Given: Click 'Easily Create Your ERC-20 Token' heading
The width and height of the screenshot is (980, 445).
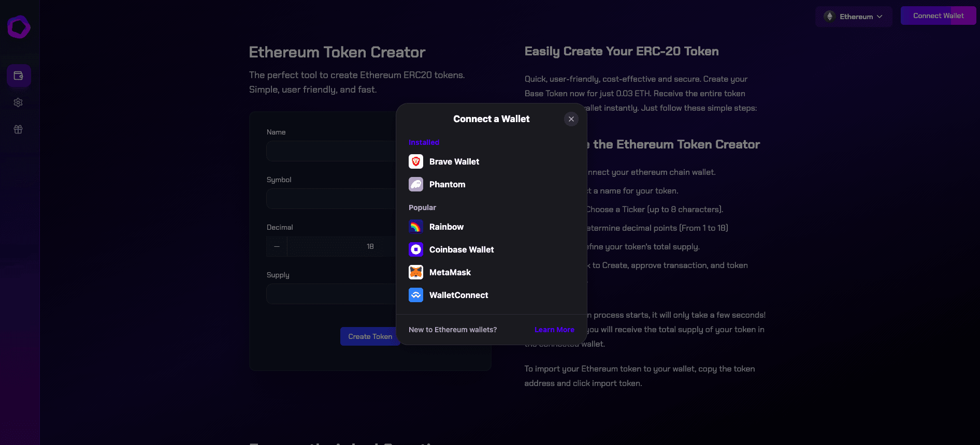Looking at the screenshot, I should click(x=622, y=51).
